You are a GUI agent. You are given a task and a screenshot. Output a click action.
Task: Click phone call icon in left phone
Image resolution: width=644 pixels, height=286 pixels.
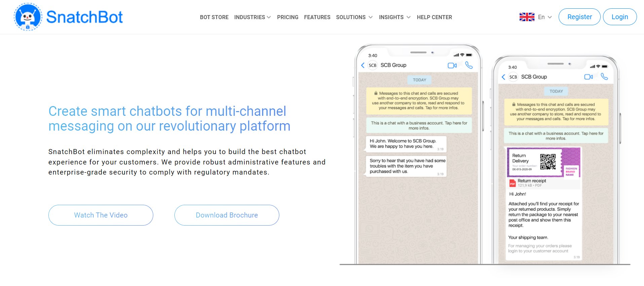pos(469,65)
